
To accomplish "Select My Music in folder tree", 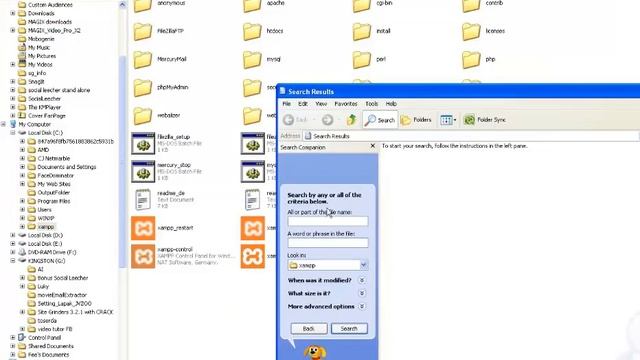I will click(39, 48).
